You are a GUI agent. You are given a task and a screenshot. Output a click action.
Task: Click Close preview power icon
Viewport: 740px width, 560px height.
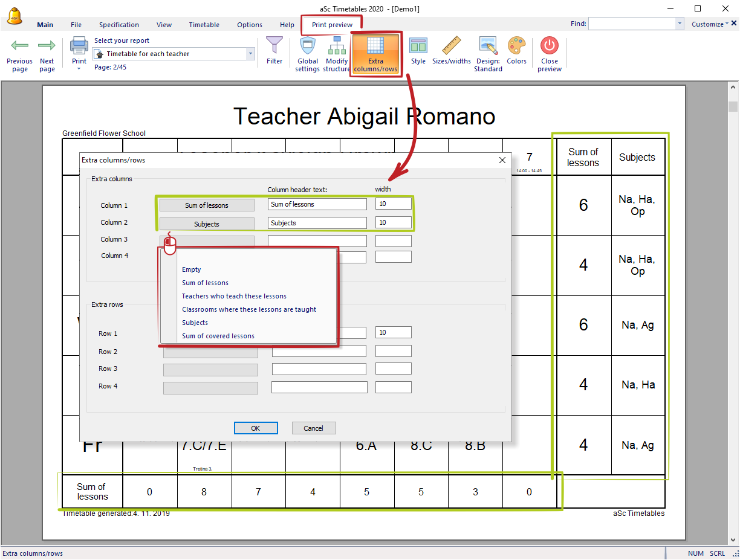tap(550, 46)
